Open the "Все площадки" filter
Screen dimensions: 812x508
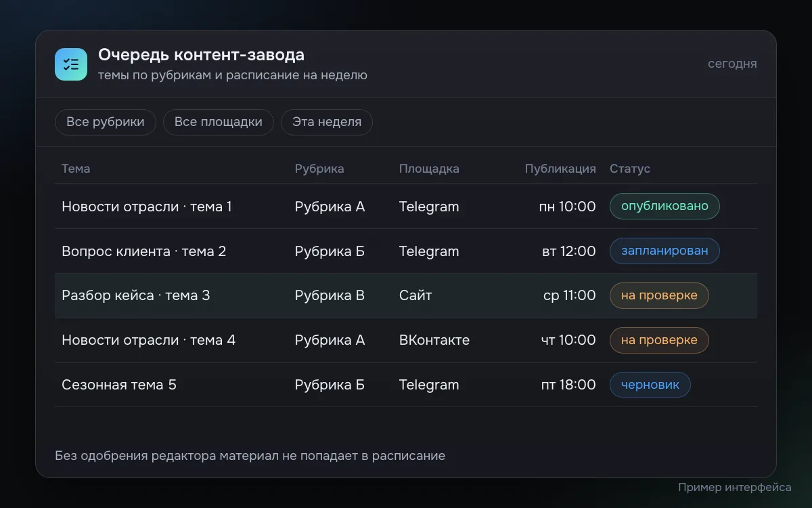(218, 122)
